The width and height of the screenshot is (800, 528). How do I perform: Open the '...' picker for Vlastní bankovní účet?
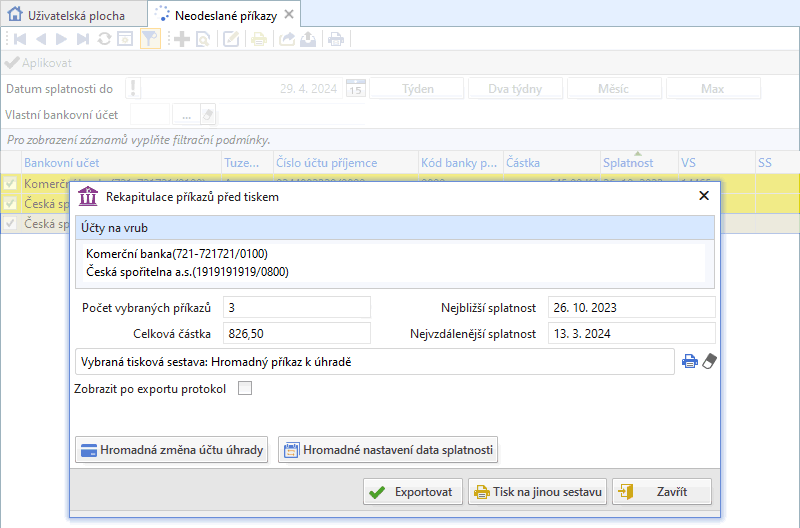tap(186, 115)
